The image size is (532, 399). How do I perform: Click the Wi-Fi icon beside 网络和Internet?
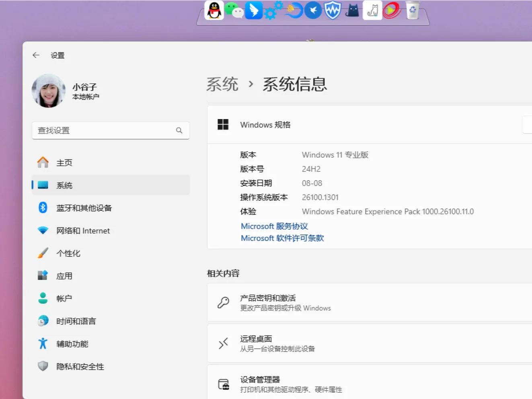[43, 230]
